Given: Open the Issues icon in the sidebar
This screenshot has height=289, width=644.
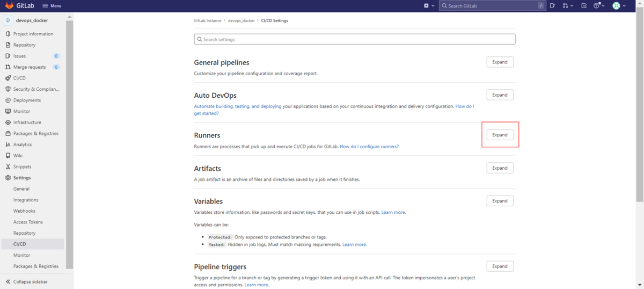Looking at the screenshot, I should pyautogui.click(x=8, y=56).
